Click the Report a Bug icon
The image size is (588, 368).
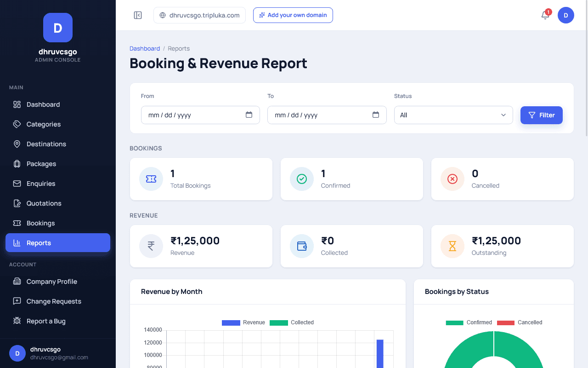point(17,321)
